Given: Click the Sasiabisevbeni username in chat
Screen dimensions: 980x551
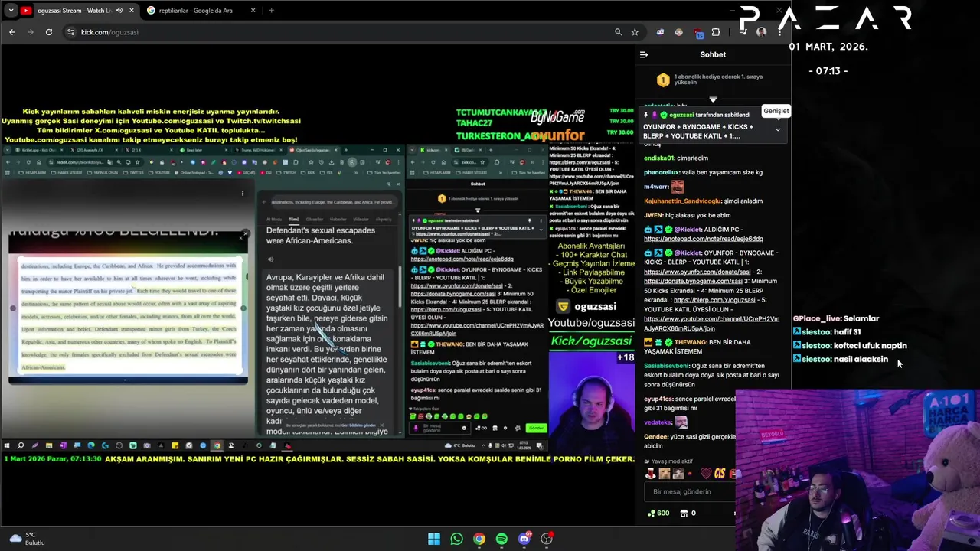Looking at the screenshot, I should click(x=665, y=366).
